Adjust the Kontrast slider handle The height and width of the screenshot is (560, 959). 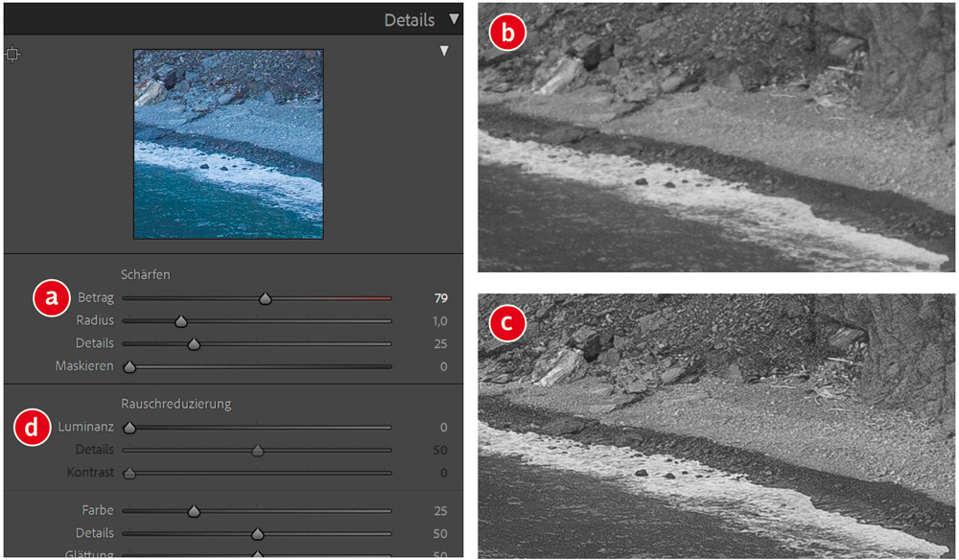[129, 473]
